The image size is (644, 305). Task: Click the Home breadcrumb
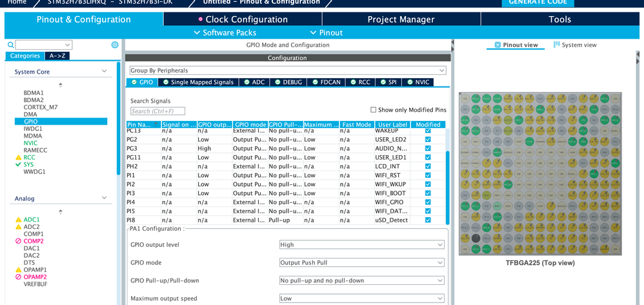click(17, 3)
